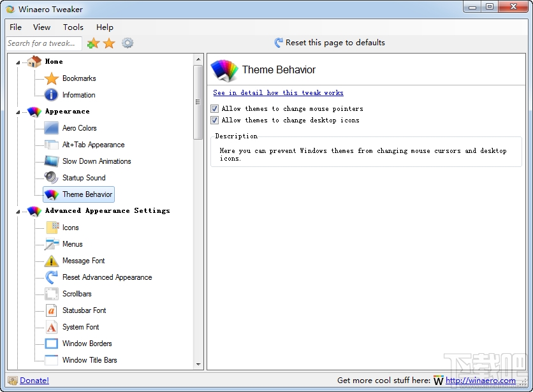Click the Information blue 'i' icon
The height and width of the screenshot is (392, 533).
pos(52,94)
